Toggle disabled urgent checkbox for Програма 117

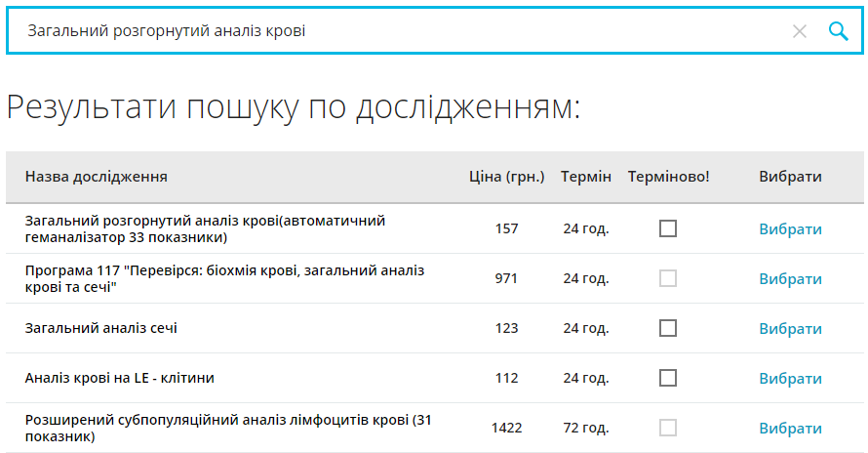click(x=668, y=278)
